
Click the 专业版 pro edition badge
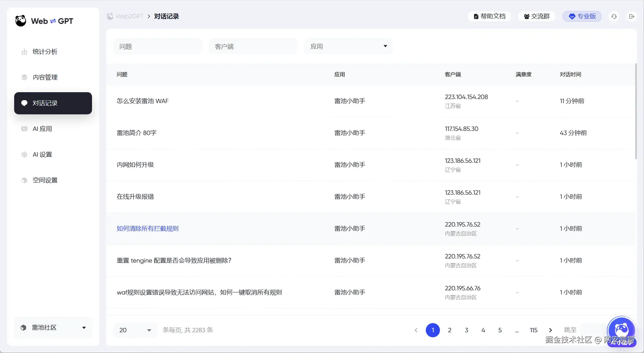click(x=582, y=16)
